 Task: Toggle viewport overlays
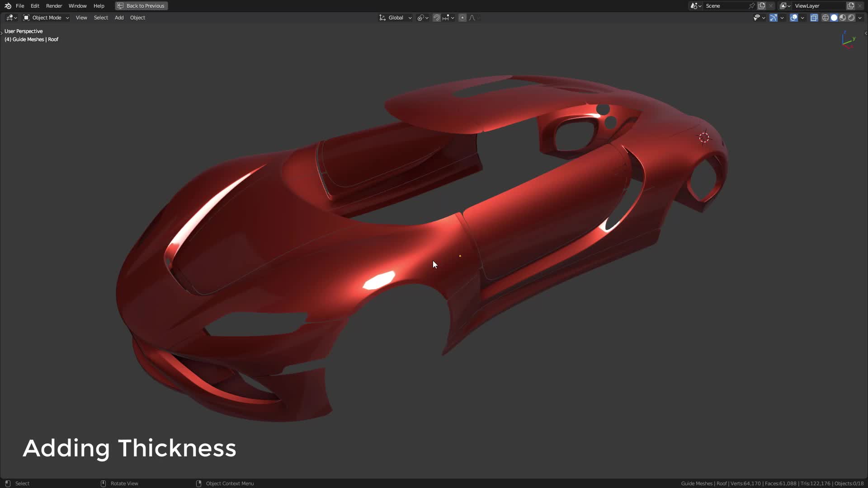point(794,18)
